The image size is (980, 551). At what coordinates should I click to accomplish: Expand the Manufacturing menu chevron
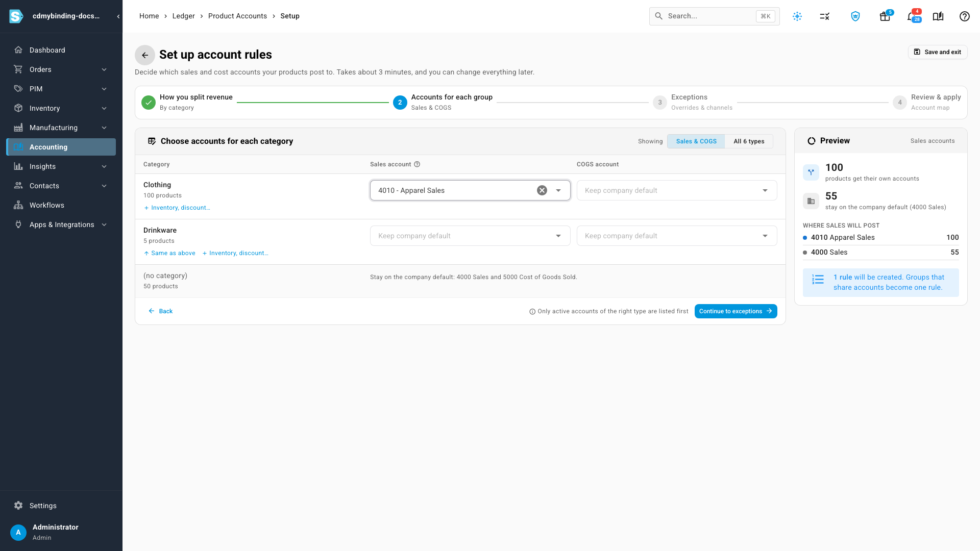tap(104, 128)
